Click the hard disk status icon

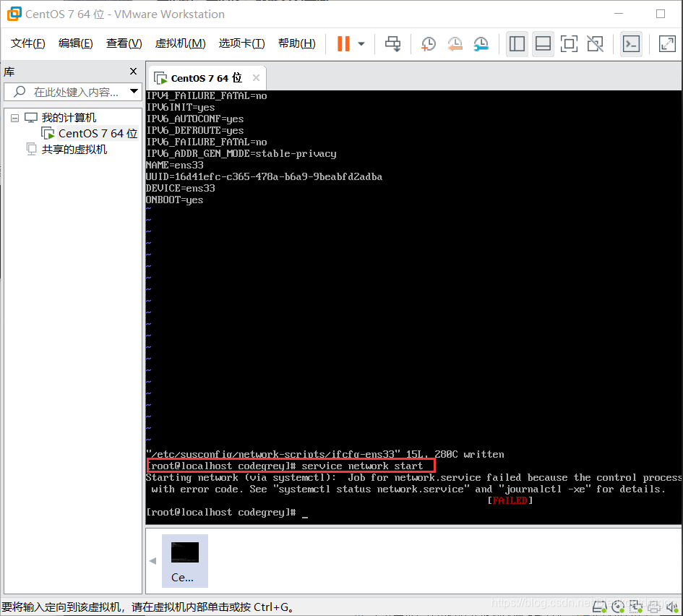pyautogui.click(x=600, y=607)
